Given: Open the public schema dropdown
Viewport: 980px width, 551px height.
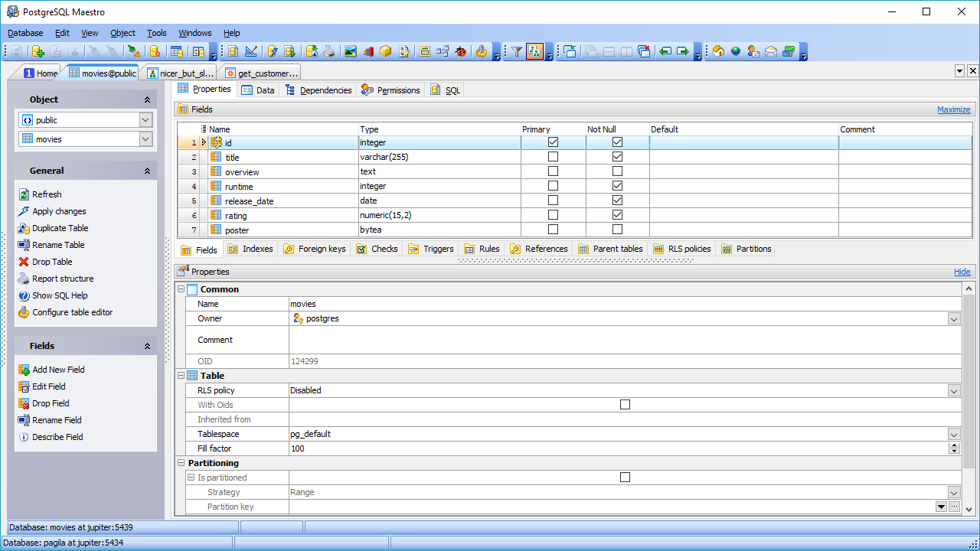Looking at the screenshot, I should (x=145, y=120).
